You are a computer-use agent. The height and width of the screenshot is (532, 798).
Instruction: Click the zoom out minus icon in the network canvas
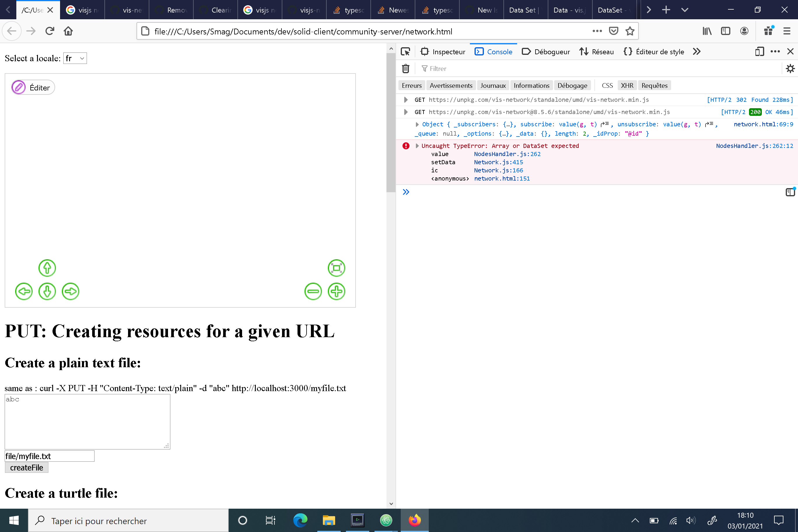tap(313, 291)
